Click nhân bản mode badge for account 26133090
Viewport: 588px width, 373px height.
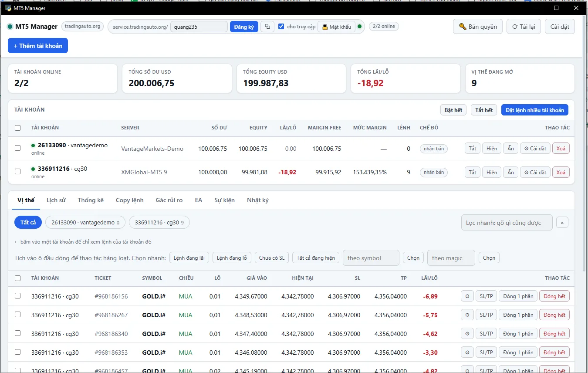(434, 149)
